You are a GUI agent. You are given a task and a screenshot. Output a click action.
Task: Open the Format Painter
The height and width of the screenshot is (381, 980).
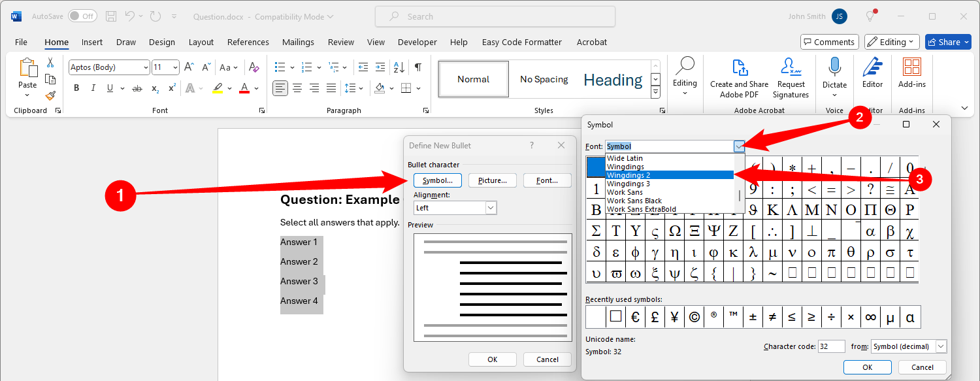[50, 95]
